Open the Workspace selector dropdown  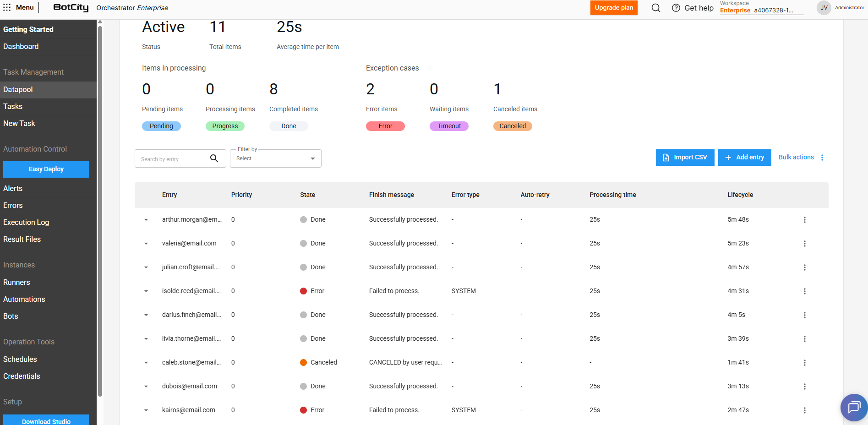(x=761, y=10)
